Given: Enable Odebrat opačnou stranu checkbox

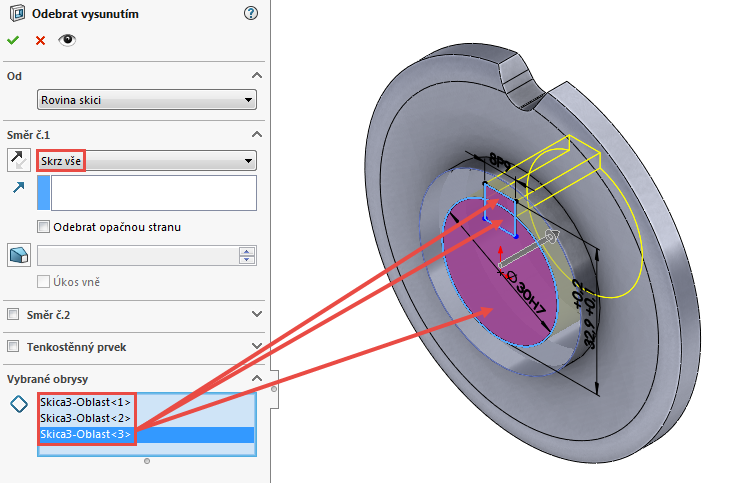Looking at the screenshot, I should (x=44, y=227).
